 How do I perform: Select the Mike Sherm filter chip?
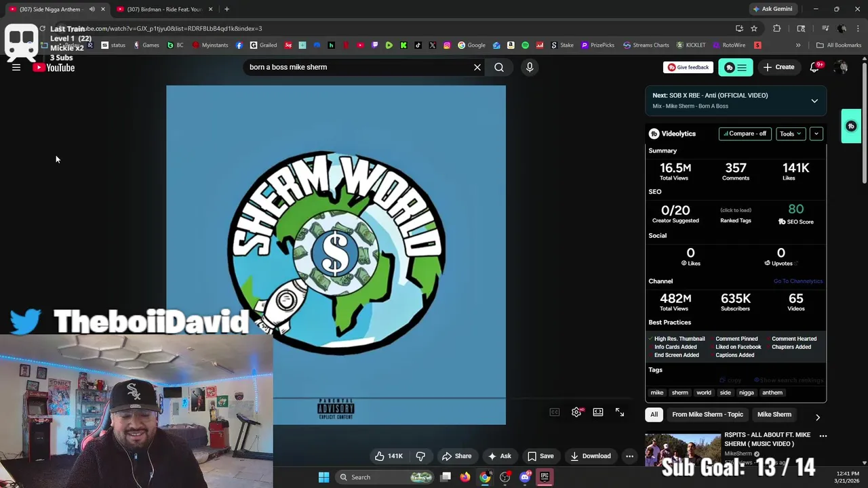(774, 414)
